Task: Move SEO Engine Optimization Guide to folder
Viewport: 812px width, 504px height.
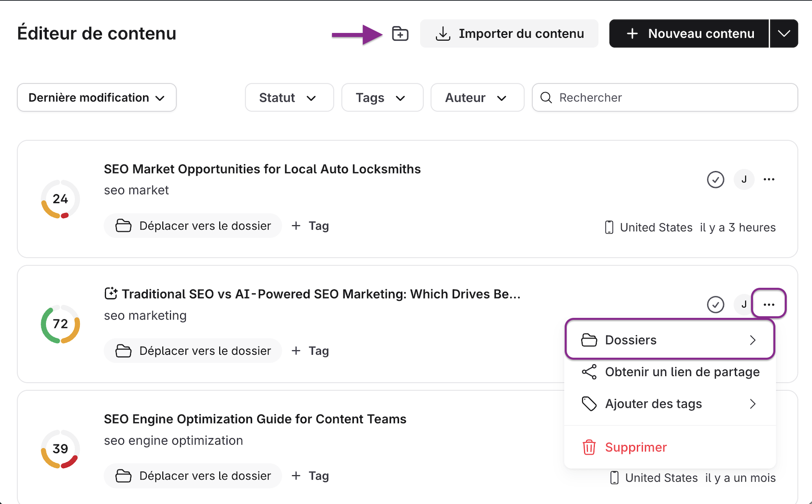Action: click(x=193, y=476)
